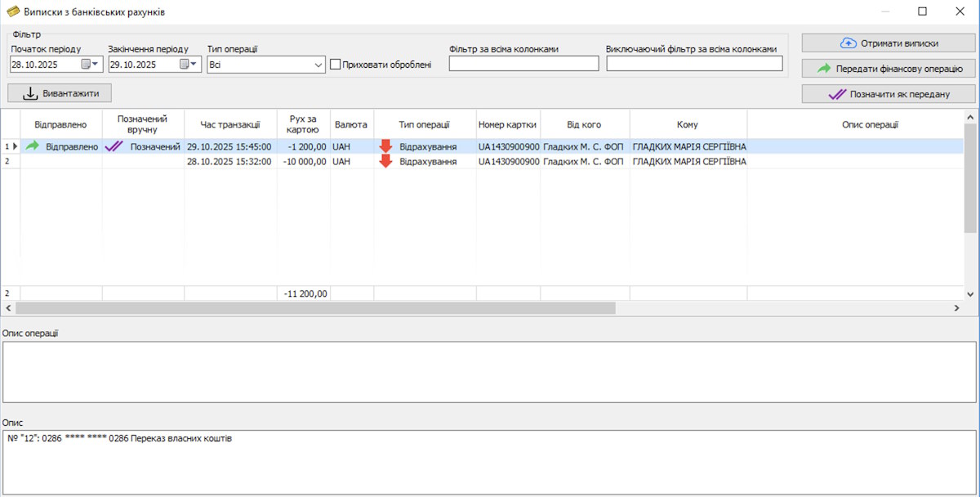The image size is (980, 497).
Task: Click the calendar icon for Закінчення періоду
Action: click(x=185, y=65)
